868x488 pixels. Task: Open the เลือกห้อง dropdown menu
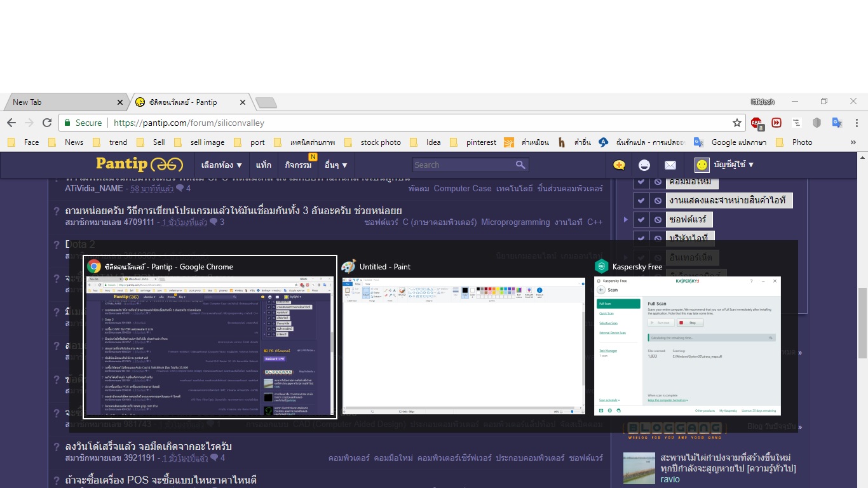(222, 165)
